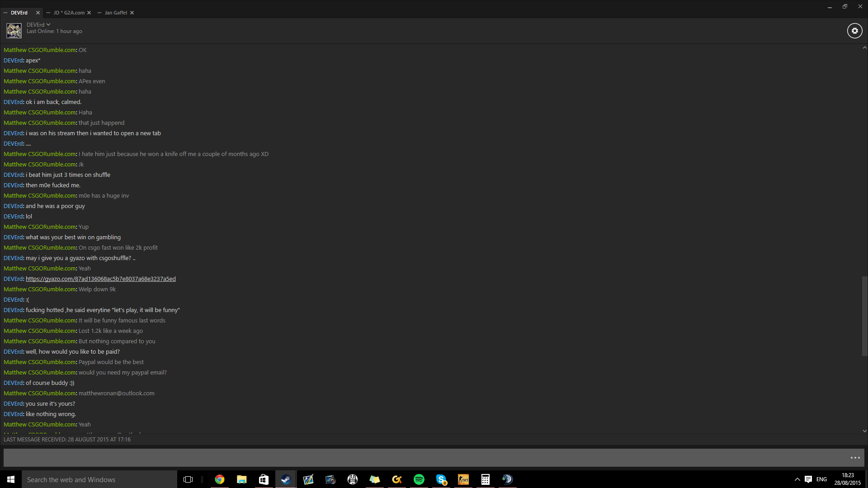Screen dimensions: 868x488
Task: Click the message 'i beat him just 3 times on shuffle'
Action: (x=68, y=175)
